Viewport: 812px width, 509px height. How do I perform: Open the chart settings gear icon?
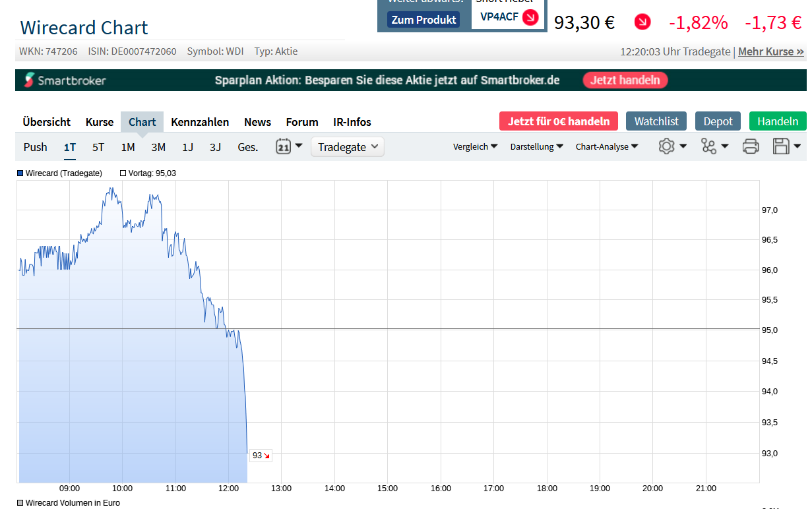pyautogui.click(x=668, y=146)
